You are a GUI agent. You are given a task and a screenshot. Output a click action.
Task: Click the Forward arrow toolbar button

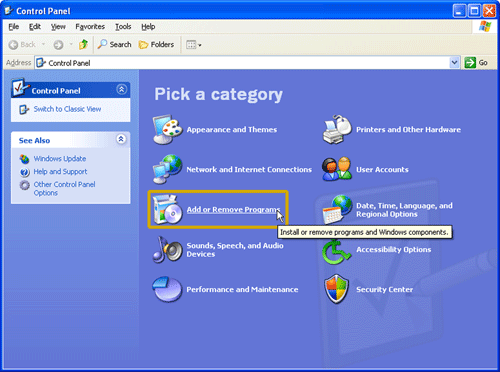[58, 45]
